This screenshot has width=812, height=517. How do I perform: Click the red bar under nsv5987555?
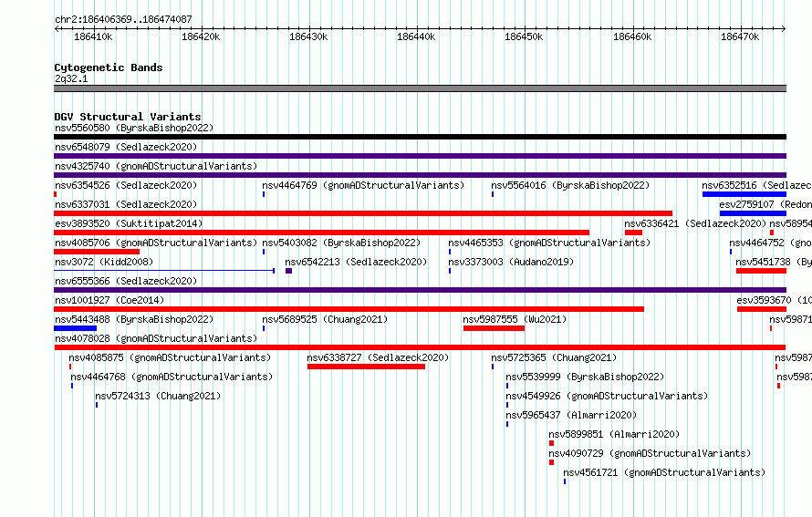[494, 328]
